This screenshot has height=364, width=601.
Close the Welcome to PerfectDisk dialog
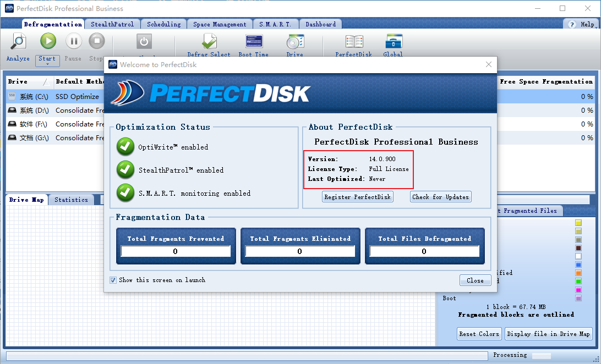pyautogui.click(x=488, y=64)
